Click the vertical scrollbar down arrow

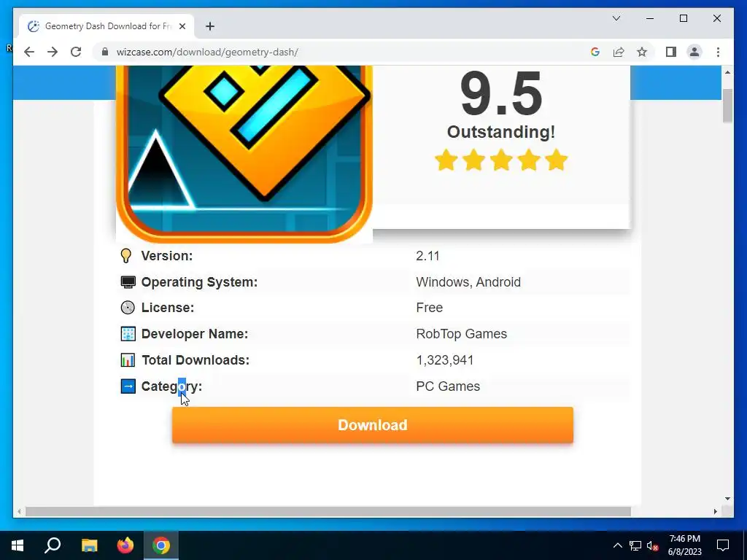727,499
